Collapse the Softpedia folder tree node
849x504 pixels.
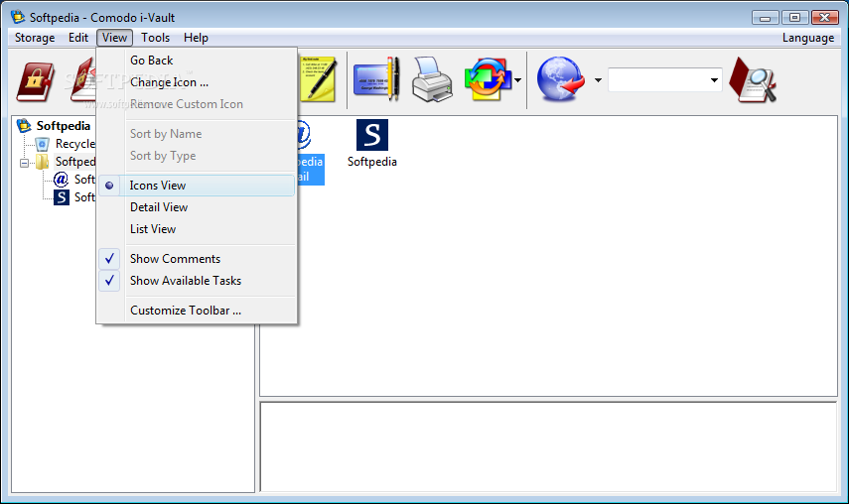coord(25,163)
